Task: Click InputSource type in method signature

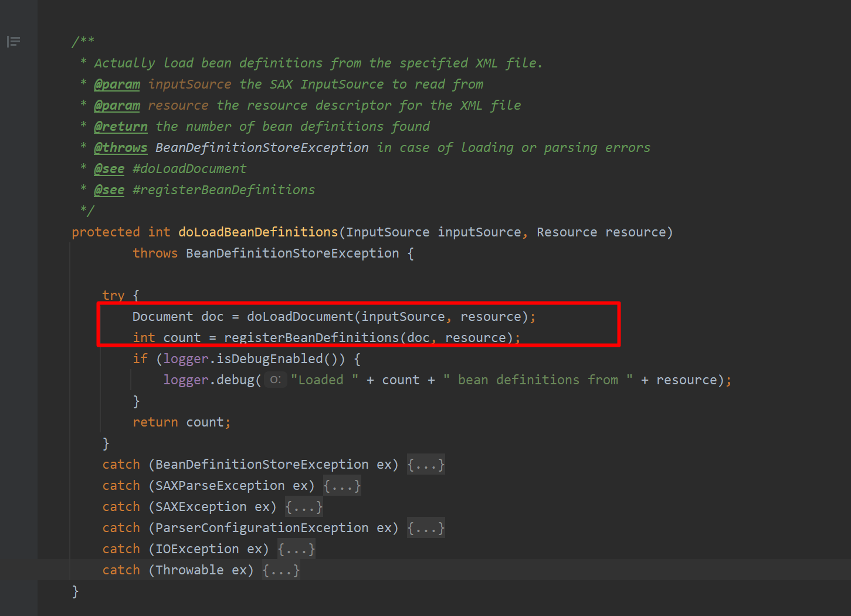Action: pos(388,232)
